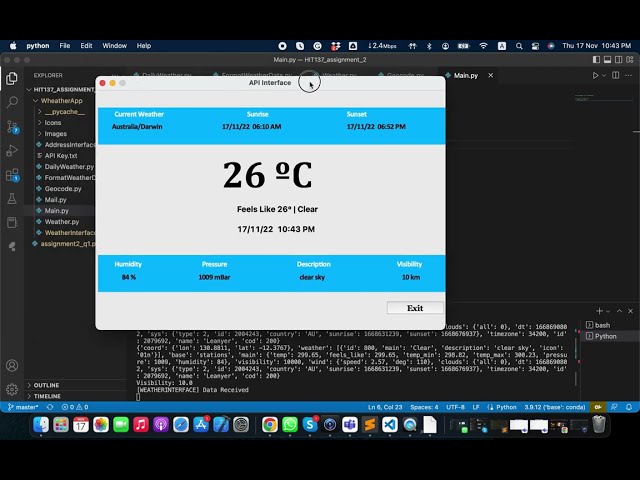
Task: Click UTF-8 encoding in status bar
Action: click(x=455, y=407)
